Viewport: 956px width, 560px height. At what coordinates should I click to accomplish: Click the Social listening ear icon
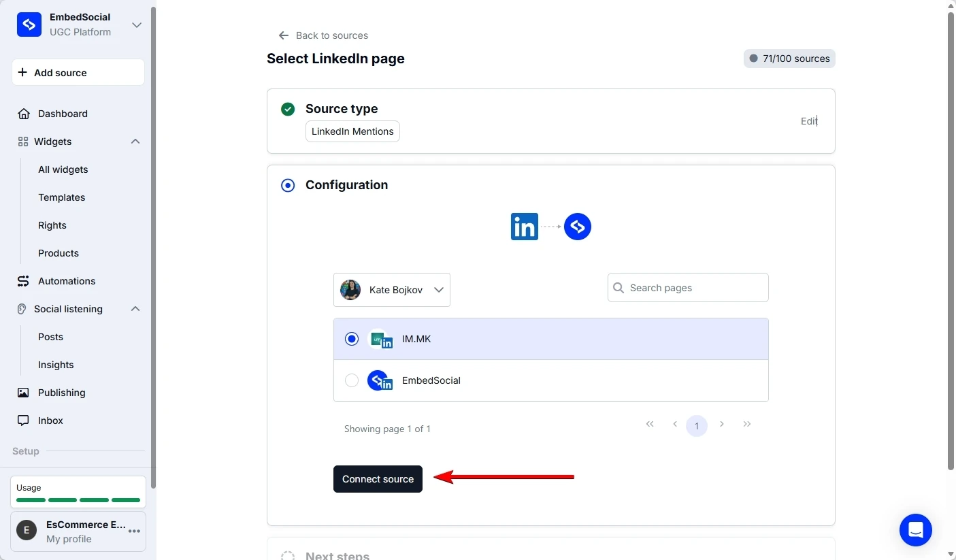pyautogui.click(x=23, y=309)
